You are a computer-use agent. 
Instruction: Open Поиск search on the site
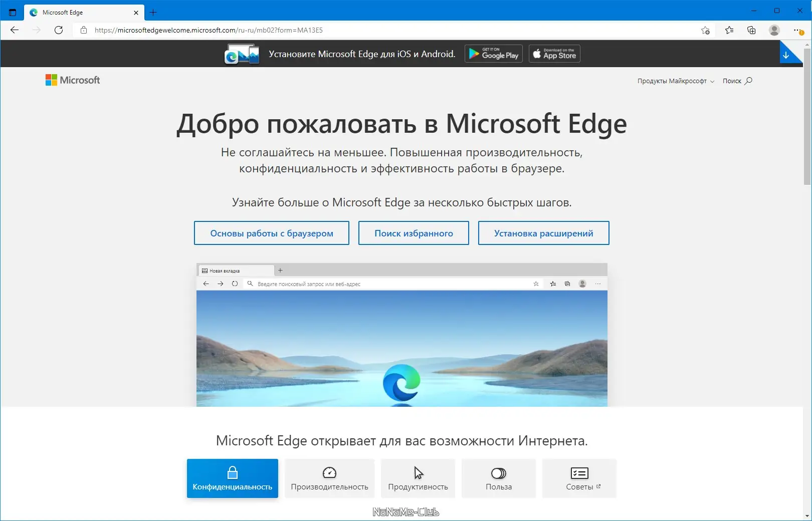point(737,81)
